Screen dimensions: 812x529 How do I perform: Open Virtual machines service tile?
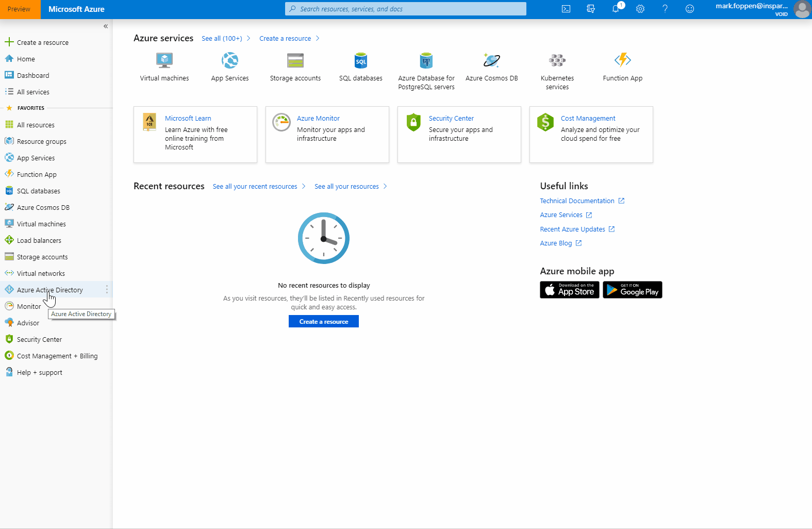tap(164, 67)
